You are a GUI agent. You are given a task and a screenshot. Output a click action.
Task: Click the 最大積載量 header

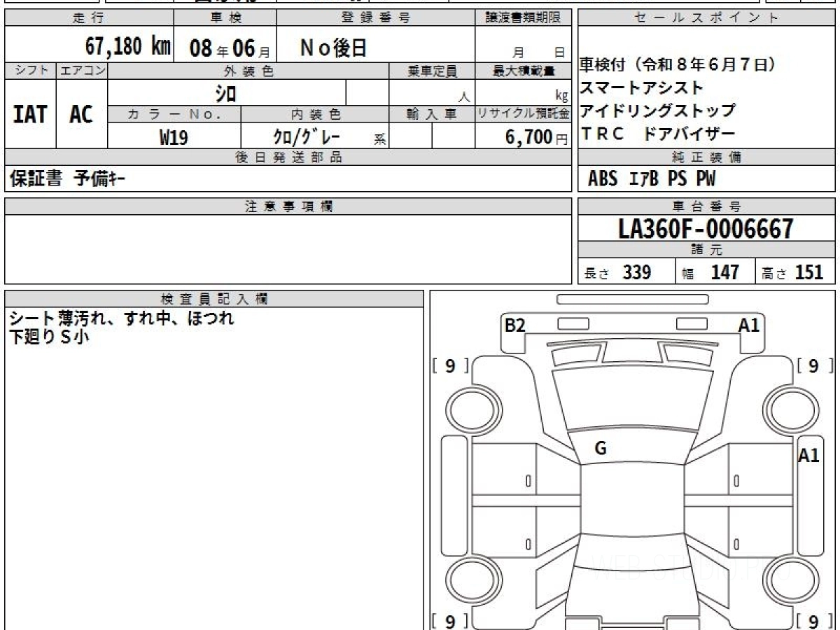click(523, 71)
